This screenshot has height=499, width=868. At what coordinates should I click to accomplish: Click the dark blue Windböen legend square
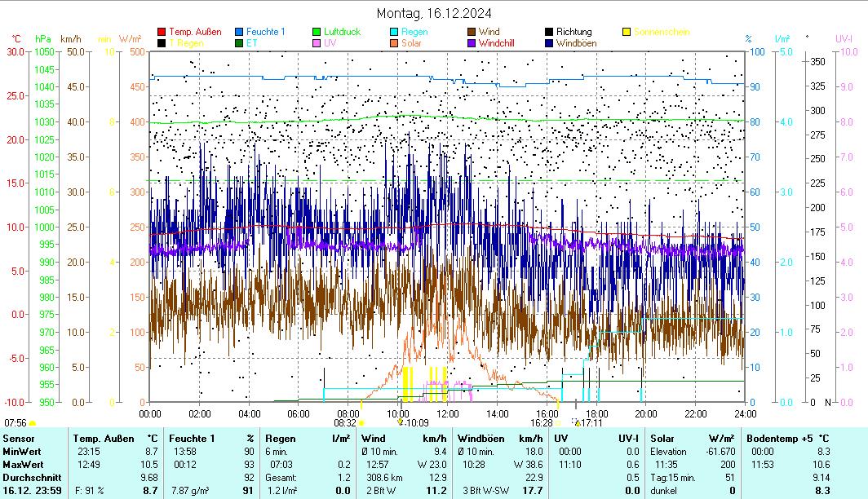point(550,43)
